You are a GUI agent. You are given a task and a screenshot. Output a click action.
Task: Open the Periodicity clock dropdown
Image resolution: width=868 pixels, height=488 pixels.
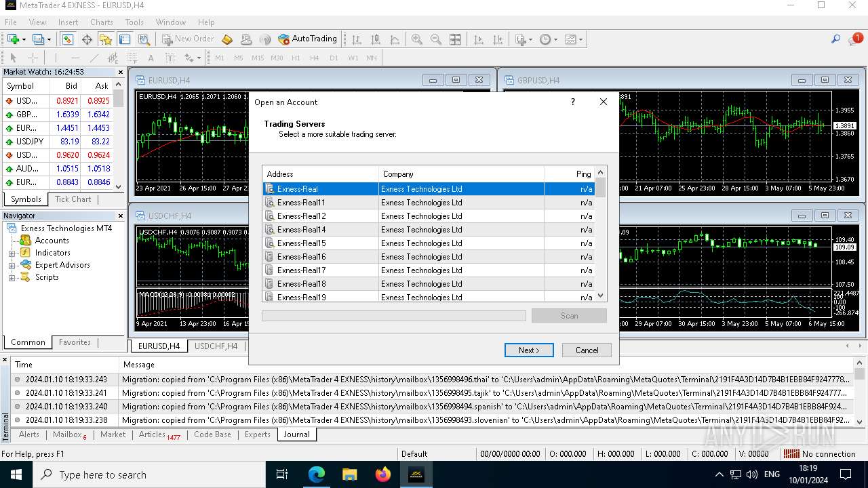[548, 39]
